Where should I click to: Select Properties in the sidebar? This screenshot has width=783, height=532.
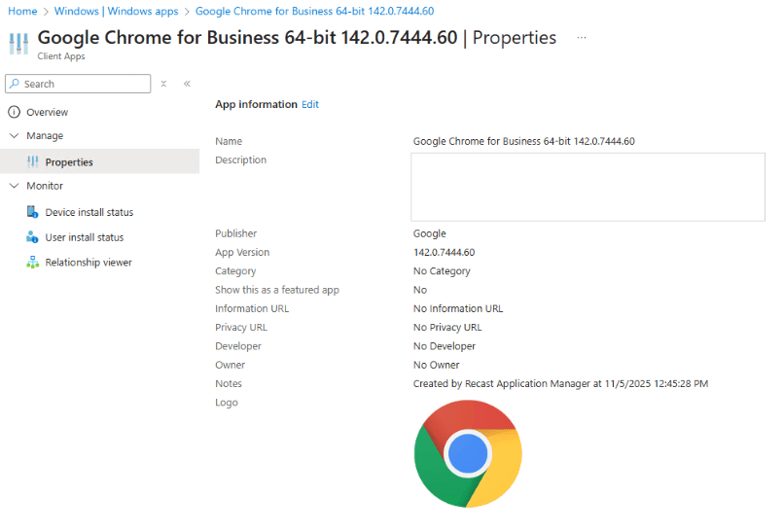[x=100, y=161]
